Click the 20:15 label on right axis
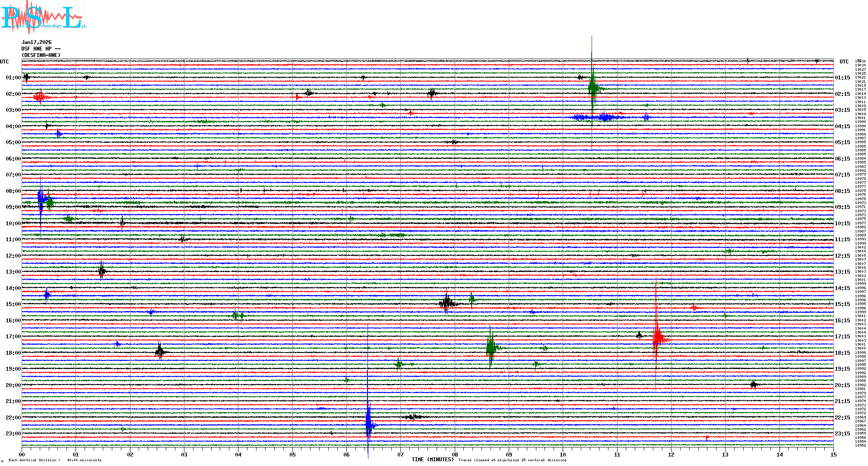The image size is (868, 466). tap(842, 385)
